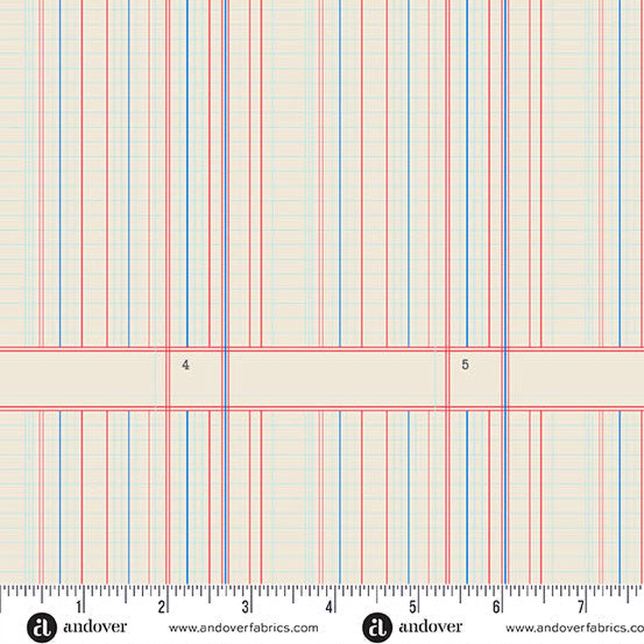The image size is (644, 644).
Task: Click the wide blank cell between 4 and 5
Action: click(331, 379)
